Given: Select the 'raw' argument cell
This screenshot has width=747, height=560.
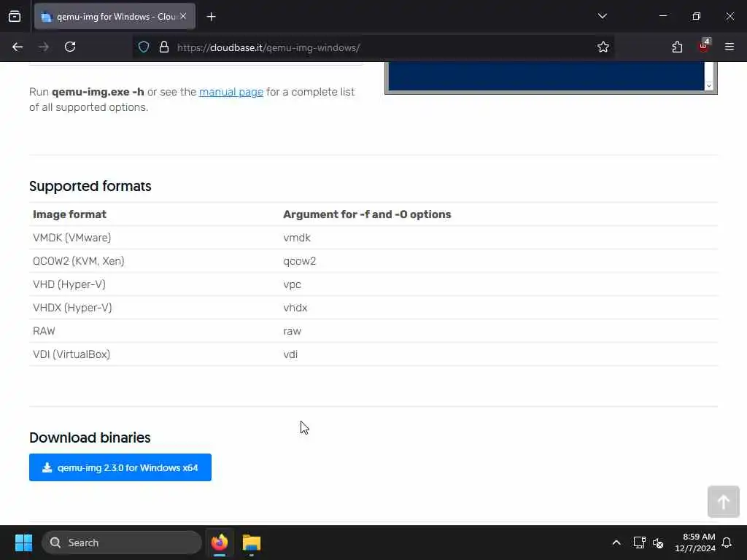Looking at the screenshot, I should (x=292, y=331).
